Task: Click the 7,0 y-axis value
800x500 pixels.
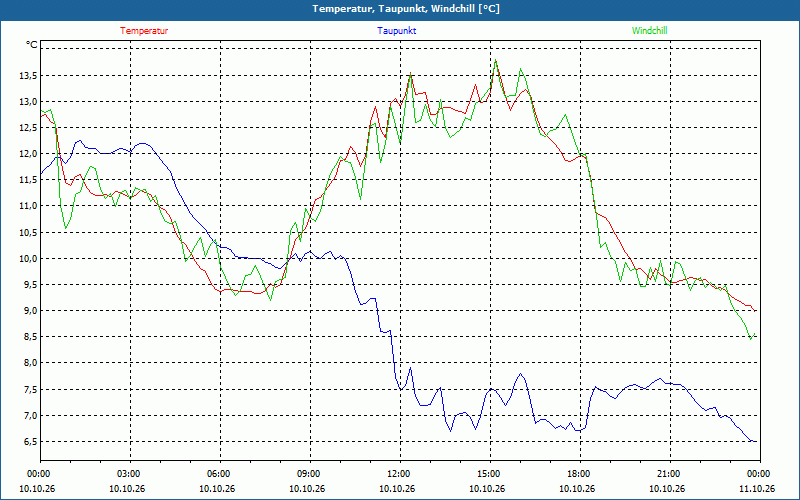Action: point(31,415)
